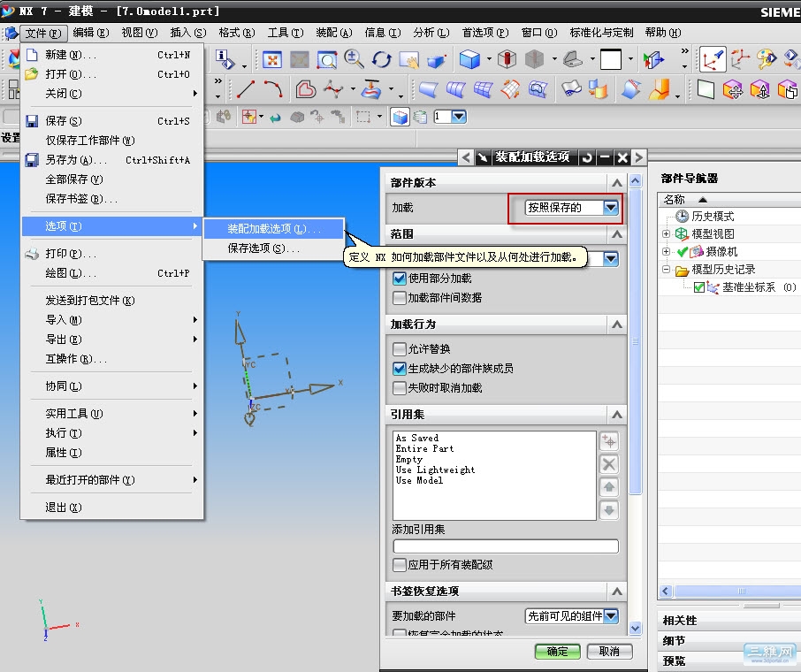Select Use Lightweight in reference set list
801x672 pixels.
pos(435,470)
